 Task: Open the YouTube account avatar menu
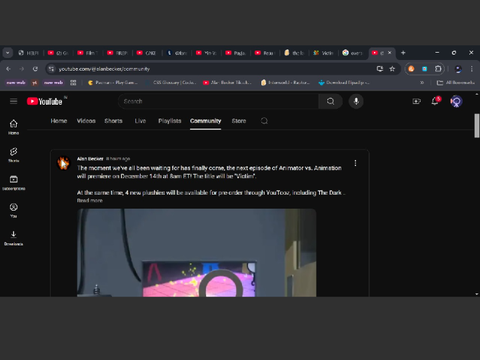tap(456, 101)
